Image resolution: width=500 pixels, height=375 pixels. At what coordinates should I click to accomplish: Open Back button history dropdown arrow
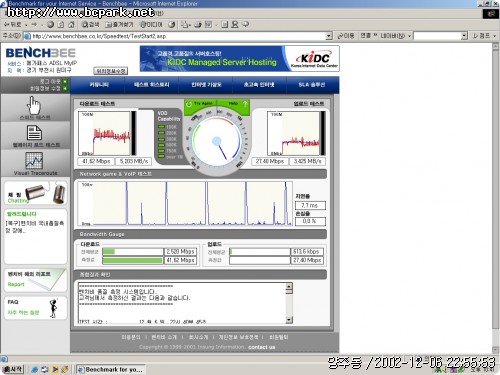click(x=26, y=25)
